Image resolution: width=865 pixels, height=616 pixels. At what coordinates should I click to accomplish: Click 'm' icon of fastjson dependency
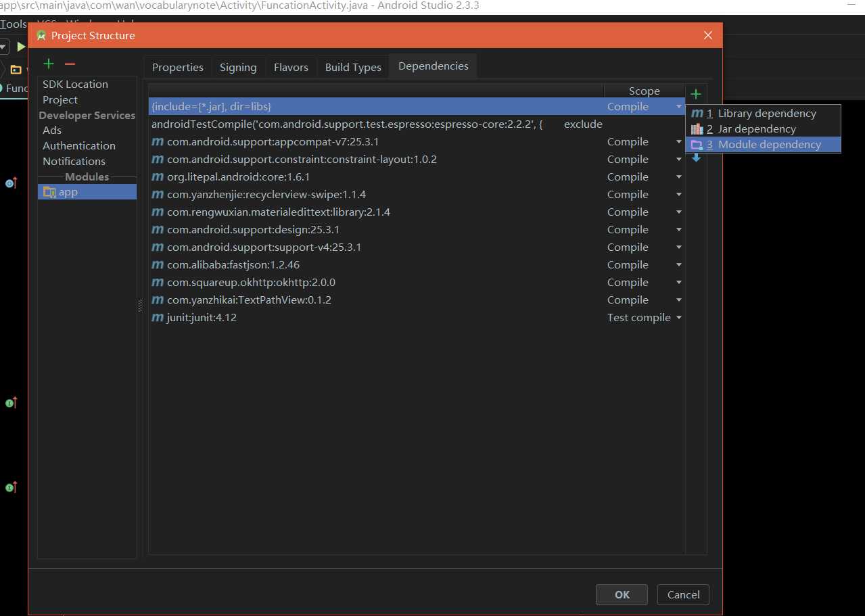(158, 265)
